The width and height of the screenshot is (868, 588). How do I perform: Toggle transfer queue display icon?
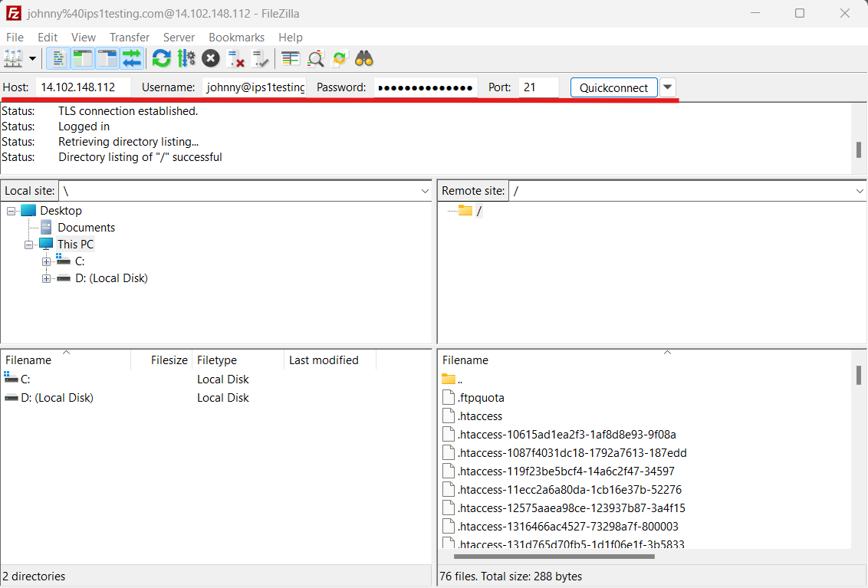[132, 58]
